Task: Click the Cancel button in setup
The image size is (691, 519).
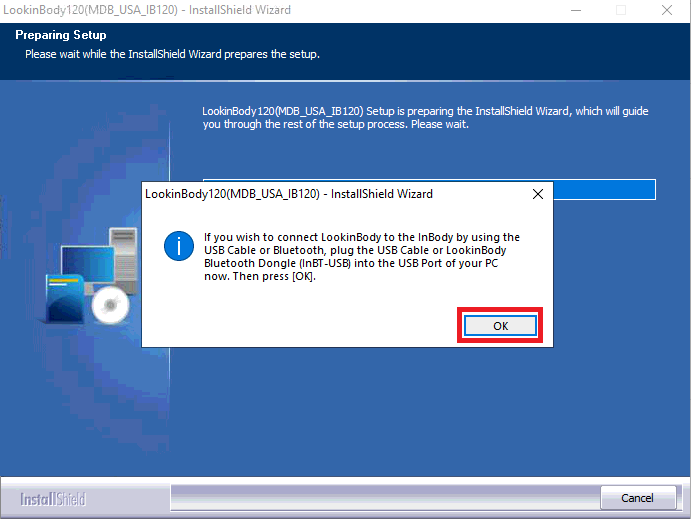Action: (637, 498)
